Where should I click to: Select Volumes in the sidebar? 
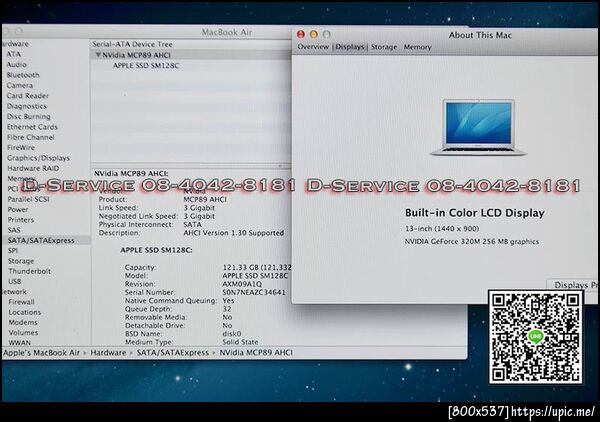click(23, 332)
